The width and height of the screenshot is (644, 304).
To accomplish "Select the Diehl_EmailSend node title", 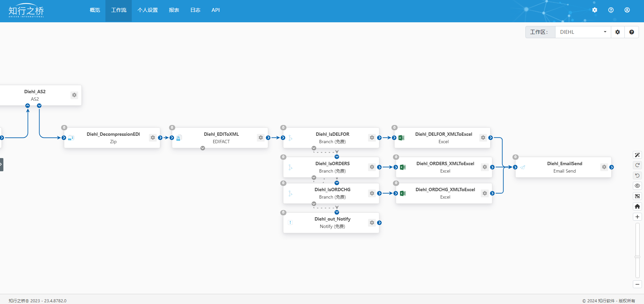I will [x=565, y=163].
